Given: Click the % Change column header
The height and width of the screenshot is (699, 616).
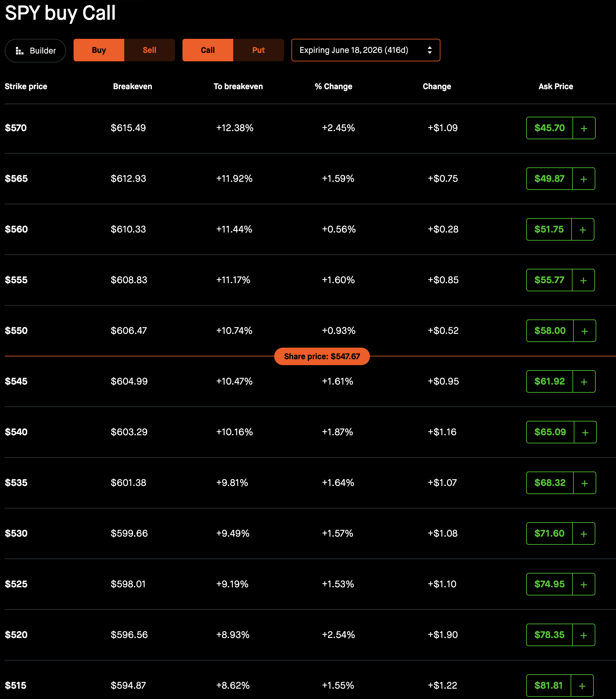Looking at the screenshot, I should point(333,87).
